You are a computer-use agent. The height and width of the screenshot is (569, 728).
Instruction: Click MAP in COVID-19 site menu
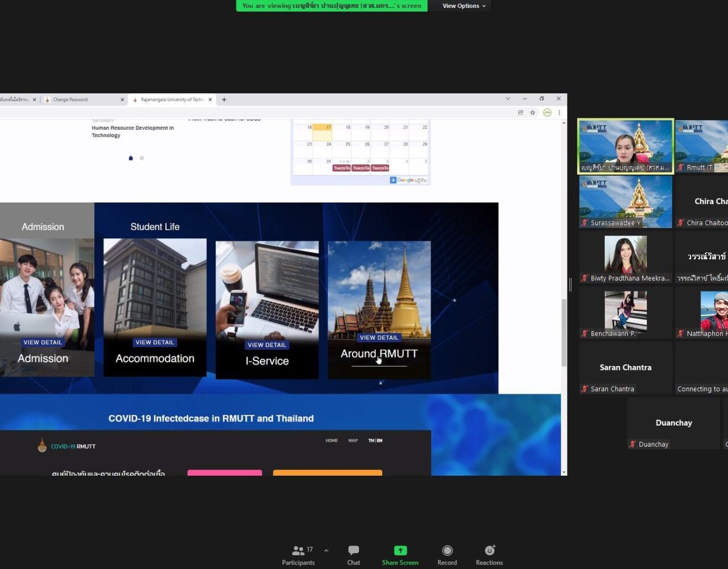353,440
